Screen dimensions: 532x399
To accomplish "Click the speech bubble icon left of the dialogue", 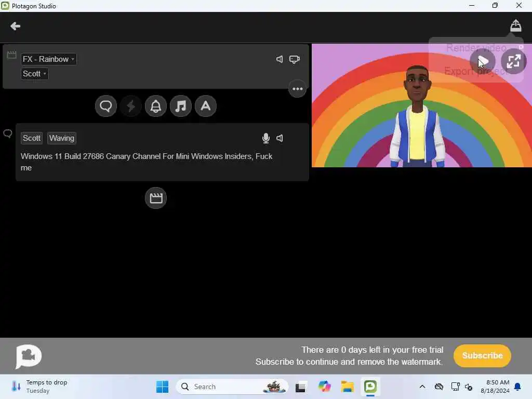I will click(8, 134).
